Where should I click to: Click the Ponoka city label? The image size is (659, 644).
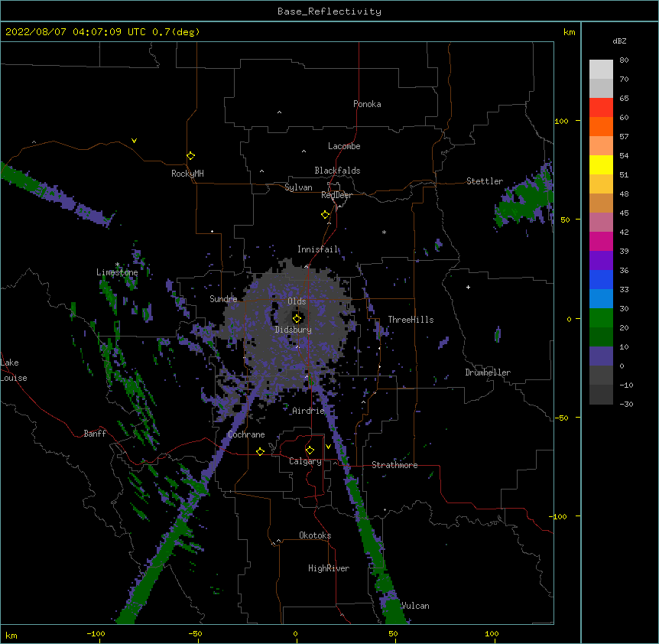pyautogui.click(x=367, y=104)
